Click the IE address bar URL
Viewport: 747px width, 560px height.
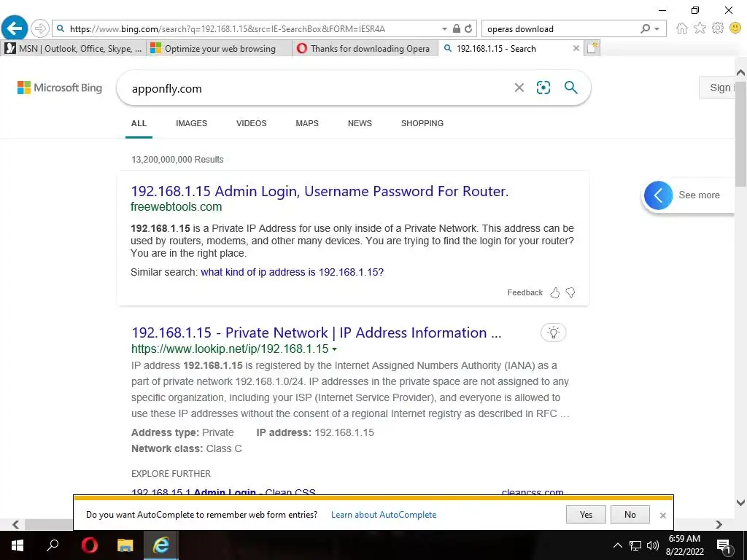coord(228,29)
